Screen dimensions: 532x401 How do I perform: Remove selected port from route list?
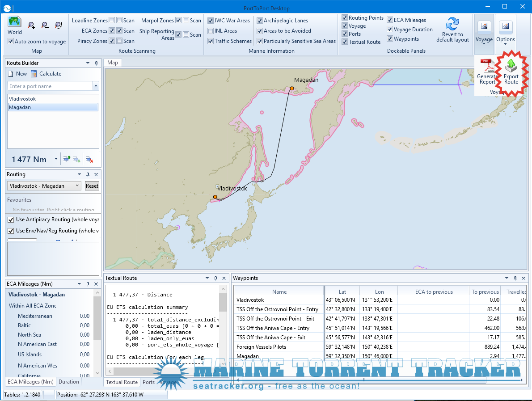tap(89, 159)
